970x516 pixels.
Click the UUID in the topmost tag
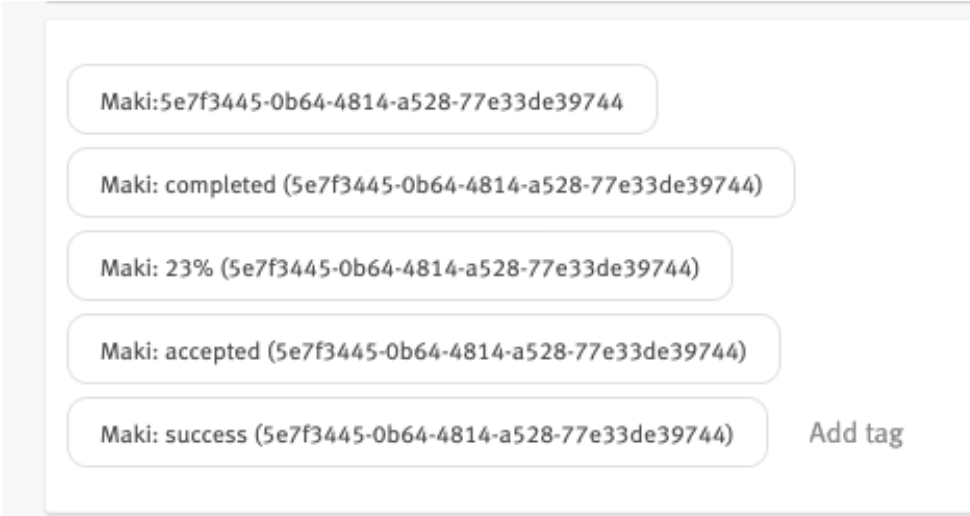click(x=392, y=101)
